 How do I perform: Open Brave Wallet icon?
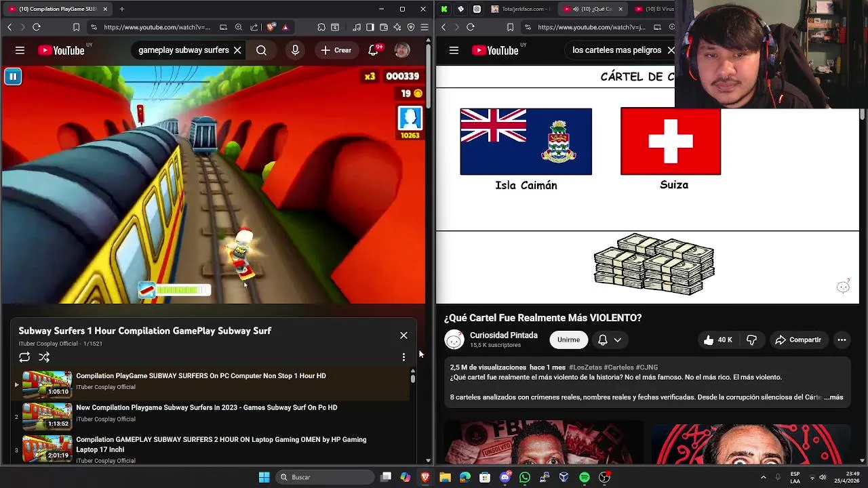[x=384, y=27]
